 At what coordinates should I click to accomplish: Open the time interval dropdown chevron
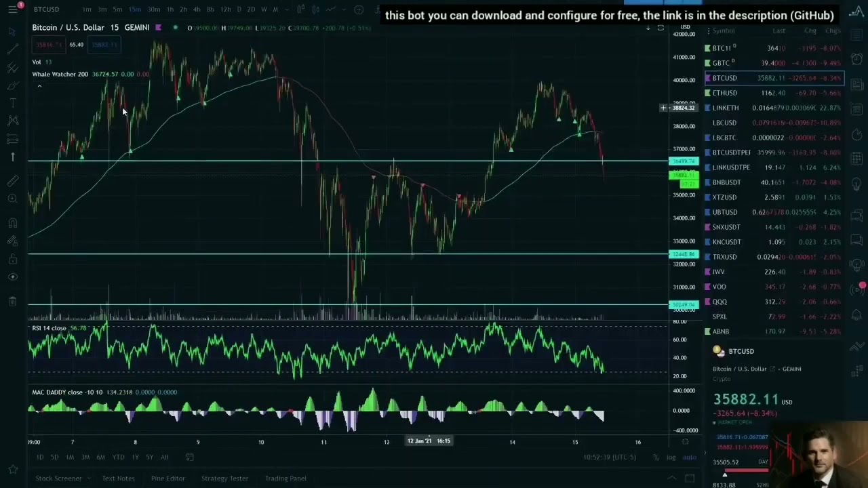coord(286,9)
